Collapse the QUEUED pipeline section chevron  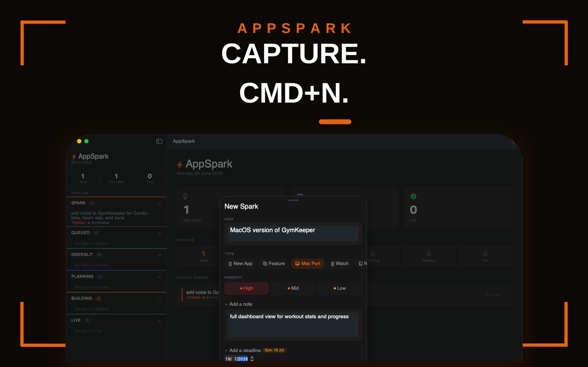[160, 233]
